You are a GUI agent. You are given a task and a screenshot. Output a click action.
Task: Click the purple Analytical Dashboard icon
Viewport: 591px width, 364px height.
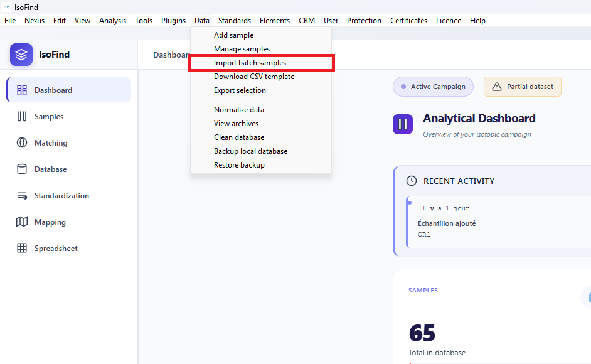pyautogui.click(x=403, y=124)
